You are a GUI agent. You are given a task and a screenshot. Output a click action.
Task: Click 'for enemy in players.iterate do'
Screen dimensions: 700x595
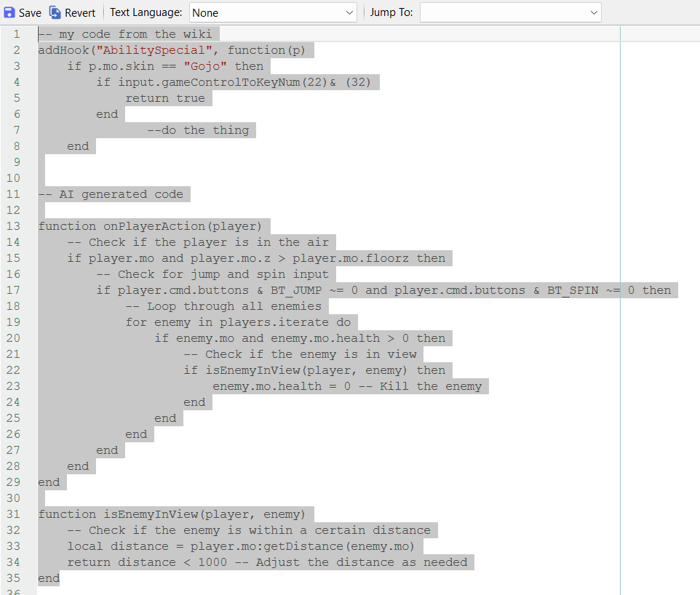tap(238, 323)
